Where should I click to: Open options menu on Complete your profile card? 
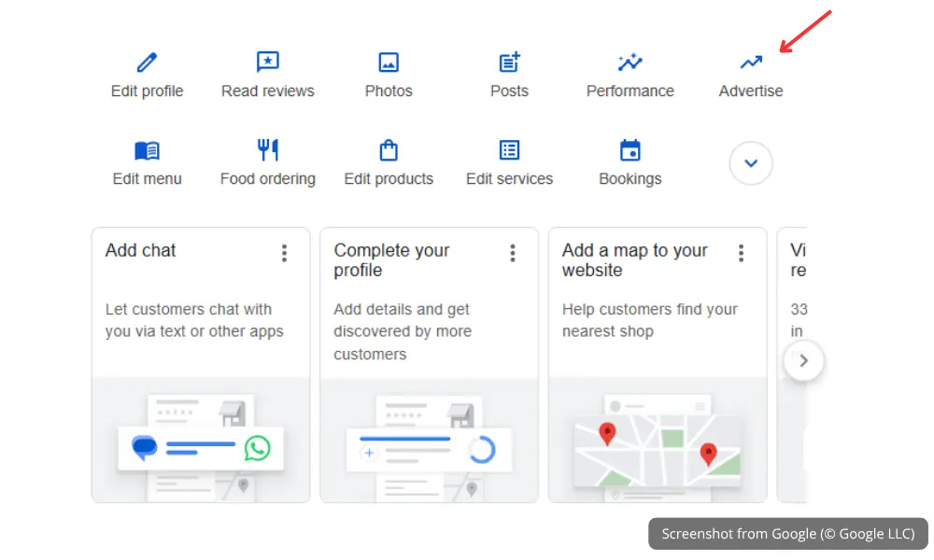tap(513, 253)
